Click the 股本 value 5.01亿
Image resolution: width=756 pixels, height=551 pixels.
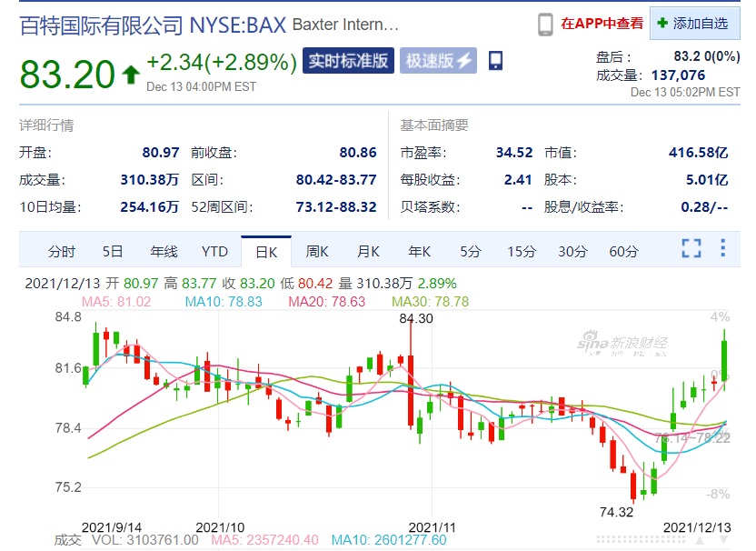707,180
